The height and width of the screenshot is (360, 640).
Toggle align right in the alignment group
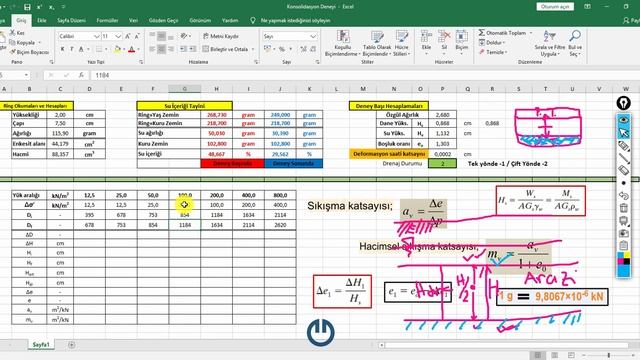(x=171, y=49)
